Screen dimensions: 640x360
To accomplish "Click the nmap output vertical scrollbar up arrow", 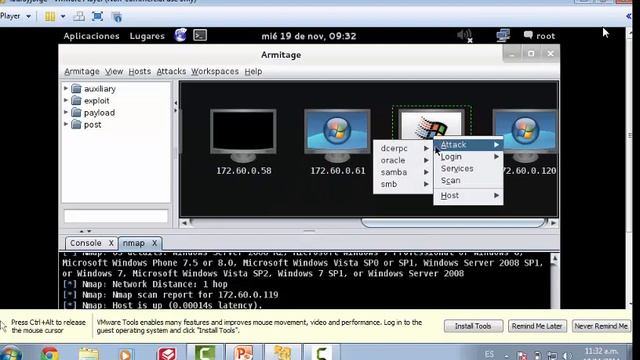I will tap(554, 258).
